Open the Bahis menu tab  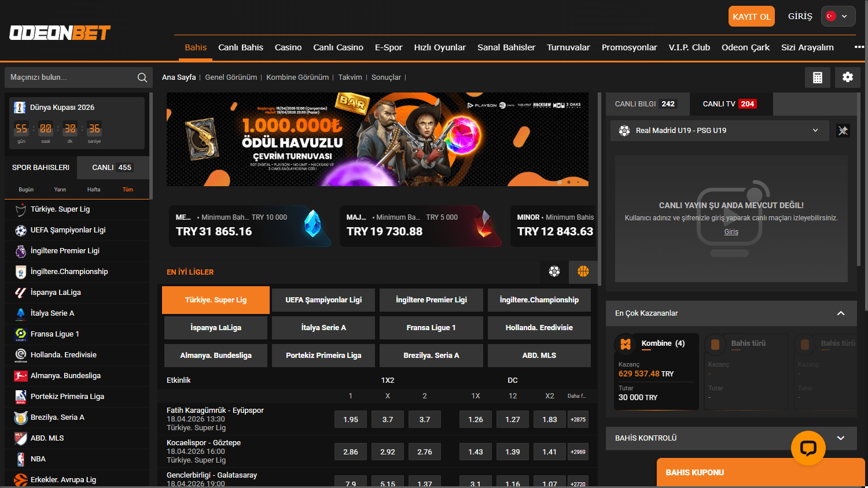[x=196, y=47]
